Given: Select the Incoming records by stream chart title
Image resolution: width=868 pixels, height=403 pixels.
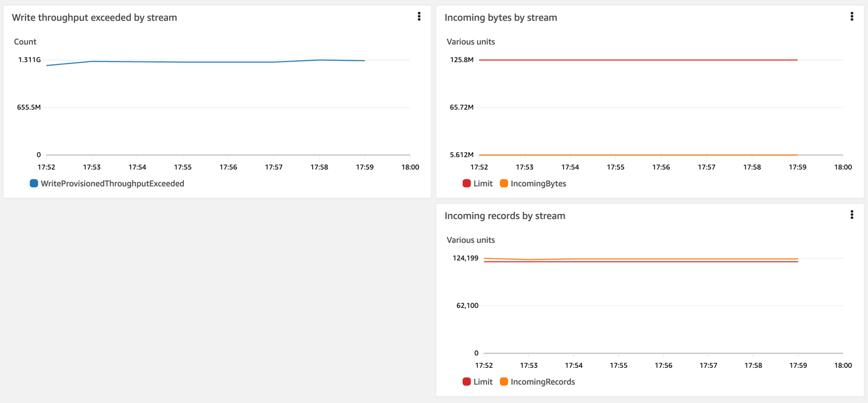Looking at the screenshot, I should 505,215.
